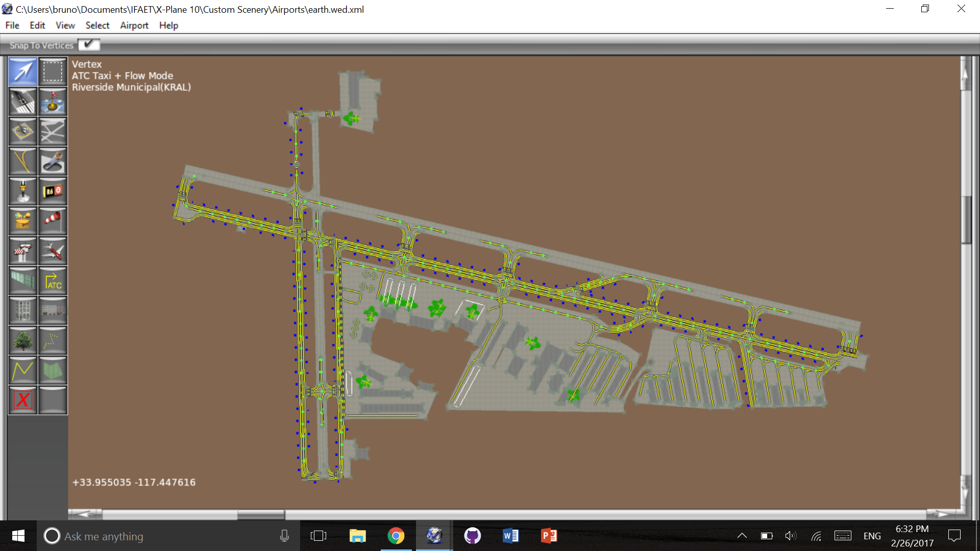Click the horizontal scrollbar thumb
The image size is (980, 551).
(x=261, y=514)
